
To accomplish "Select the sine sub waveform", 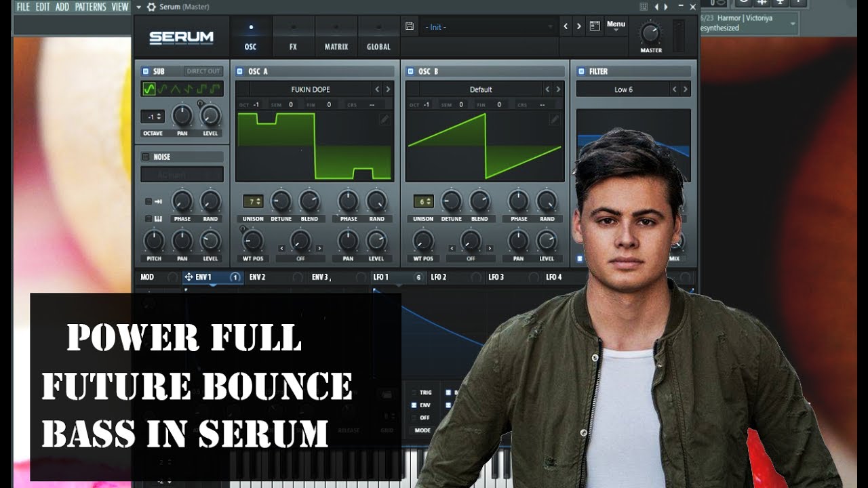I will pos(149,89).
